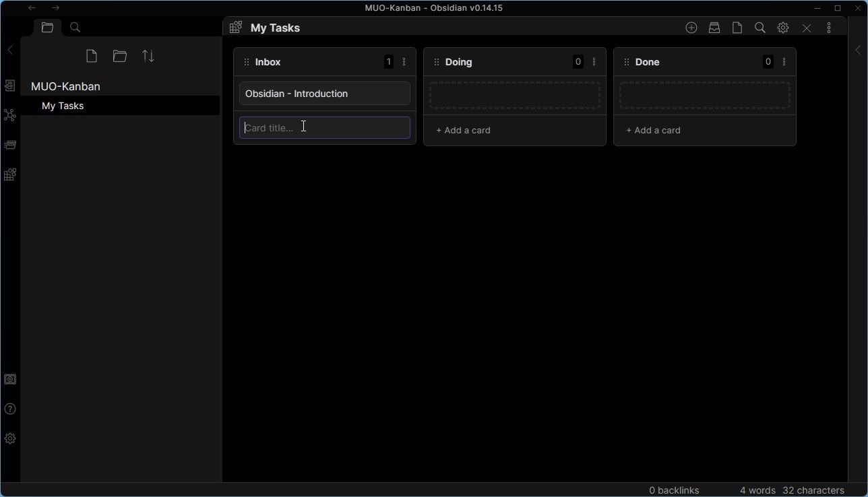Select the Obsidian - Introduction card
The image size is (868, 497).
tap(325, 94)
